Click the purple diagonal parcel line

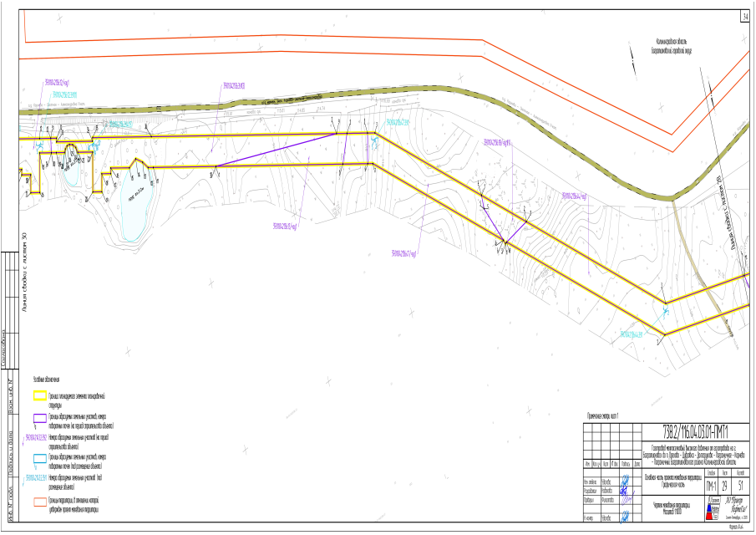coord(276,149)
